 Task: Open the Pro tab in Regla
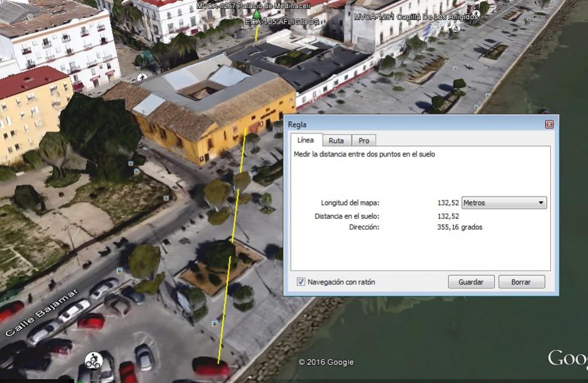point(364,140)
